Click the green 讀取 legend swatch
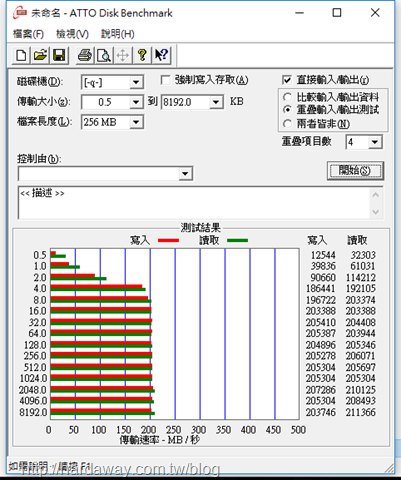The width and height of the screenshot is (401, 480). (237, 240)
